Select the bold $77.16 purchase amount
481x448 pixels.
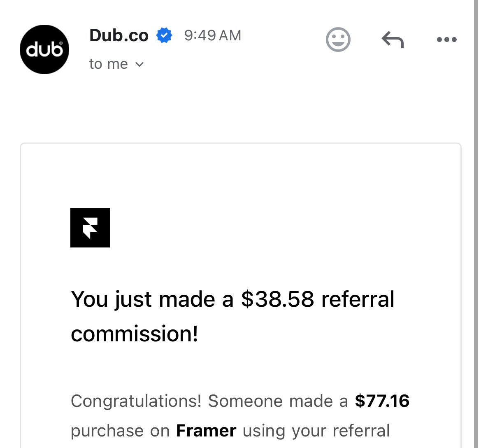(382, 401)
